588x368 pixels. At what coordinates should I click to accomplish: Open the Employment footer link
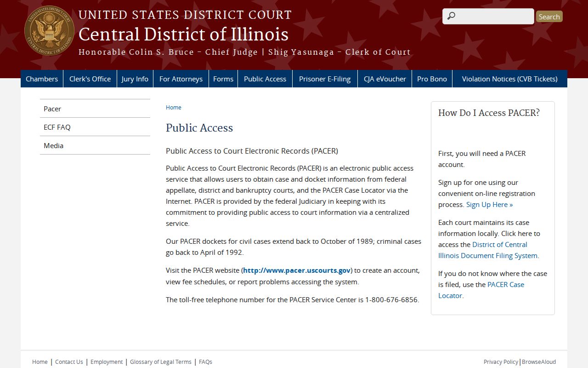point(107,362)
